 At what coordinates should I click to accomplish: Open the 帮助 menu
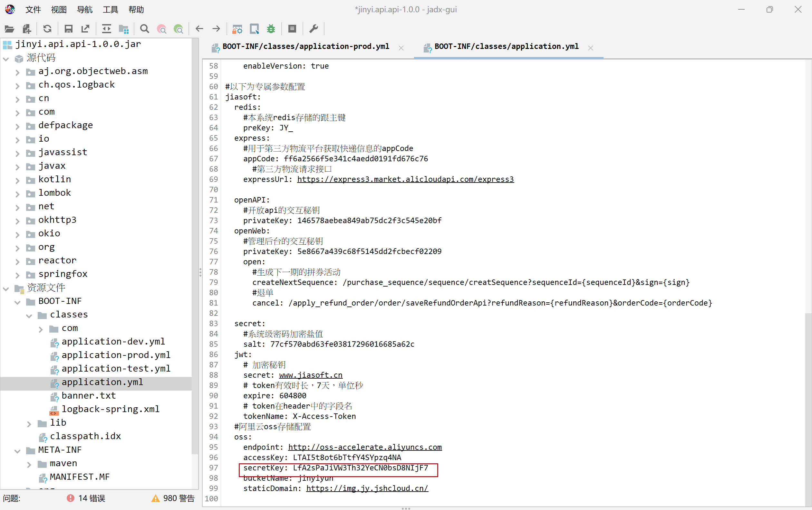coord(136,9)
